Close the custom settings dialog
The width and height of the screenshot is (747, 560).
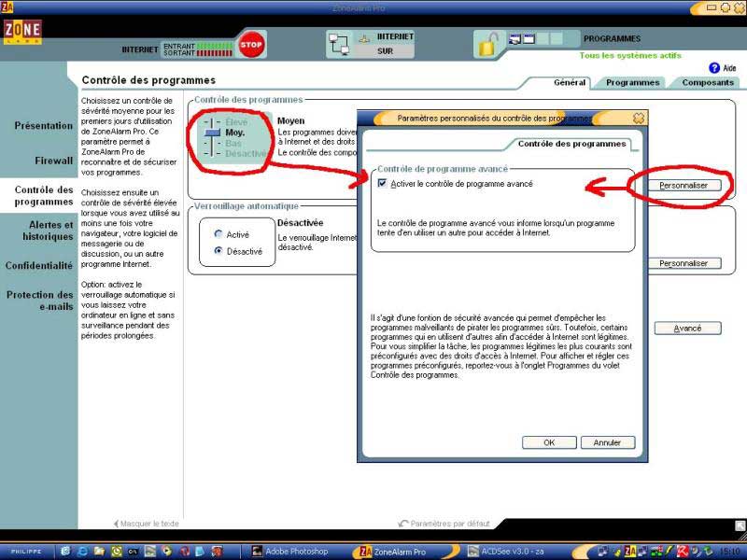tap(639, 119)
